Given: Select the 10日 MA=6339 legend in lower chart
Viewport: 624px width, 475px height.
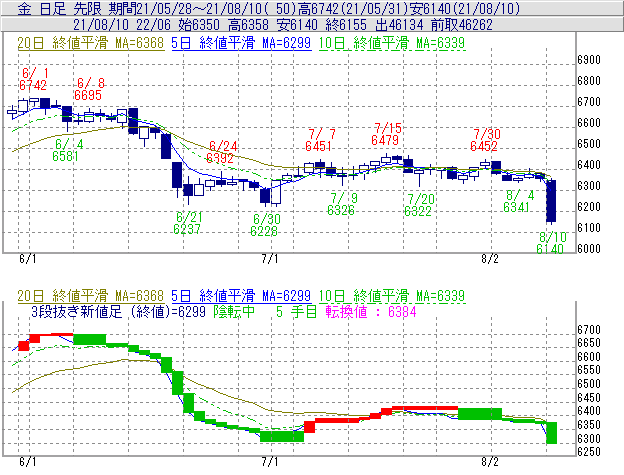Looking at the screenshot, I should 392,296.
